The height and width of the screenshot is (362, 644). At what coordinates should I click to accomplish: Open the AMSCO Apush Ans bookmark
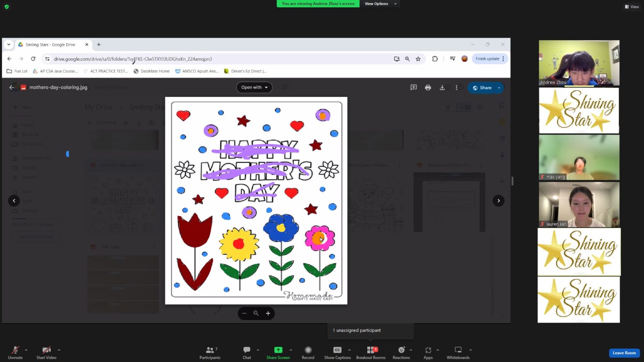click(x=197, y=71)
